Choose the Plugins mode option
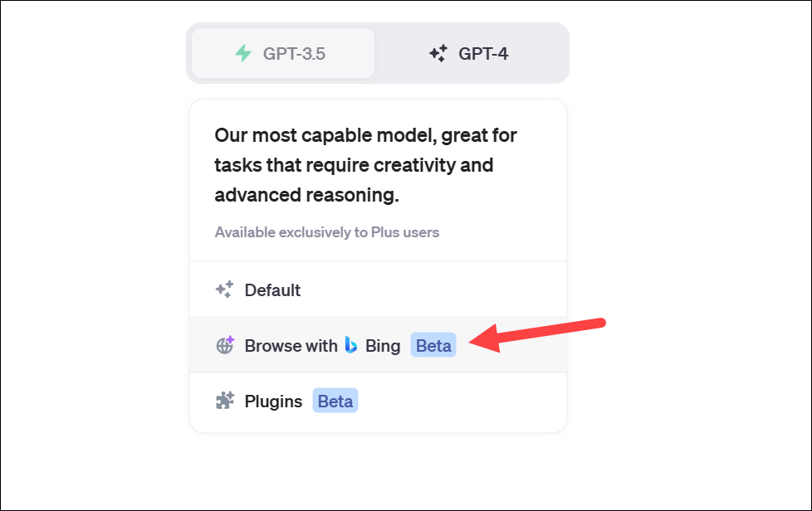Image resolution: width=812 pixels, height=511 pixels. point(378,401)
